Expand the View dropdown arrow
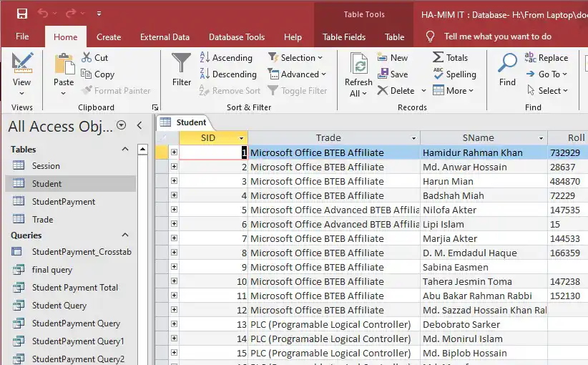 click(x=21, y=94)
